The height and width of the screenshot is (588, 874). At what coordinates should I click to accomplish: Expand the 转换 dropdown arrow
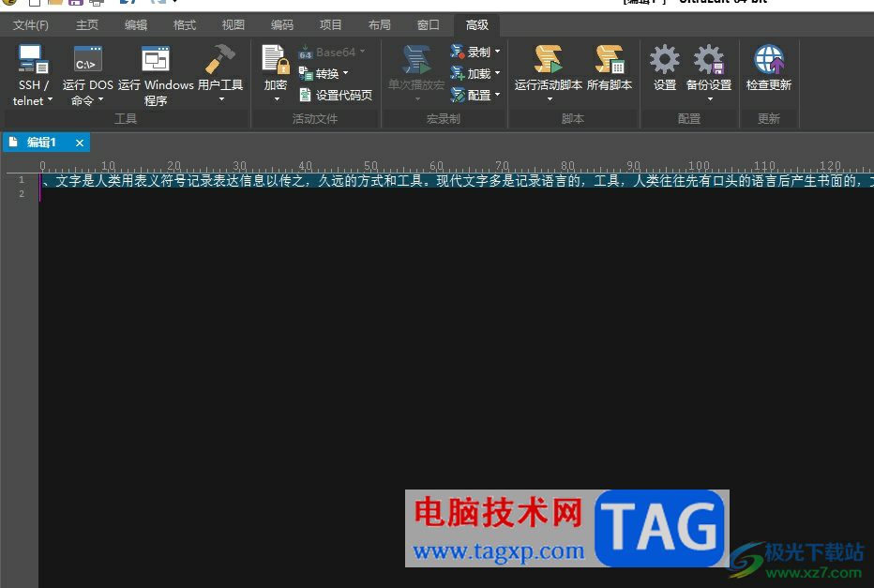pos(346,73)
